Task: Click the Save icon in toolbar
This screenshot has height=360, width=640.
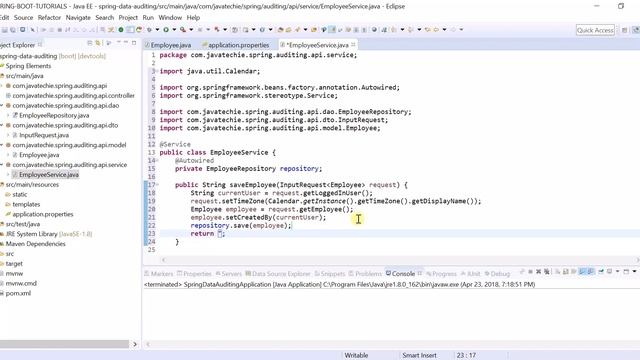Action: (x=4, y=30)
